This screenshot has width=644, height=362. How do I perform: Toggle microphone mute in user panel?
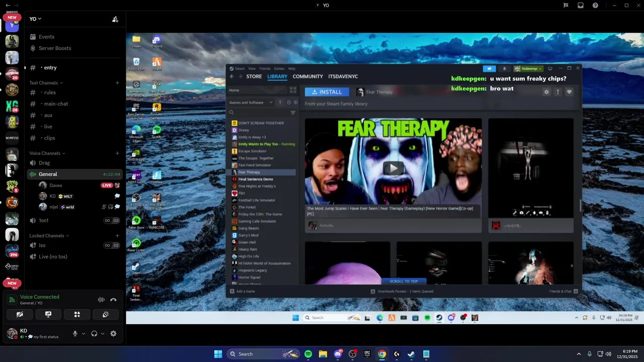[x=75, y=333]
